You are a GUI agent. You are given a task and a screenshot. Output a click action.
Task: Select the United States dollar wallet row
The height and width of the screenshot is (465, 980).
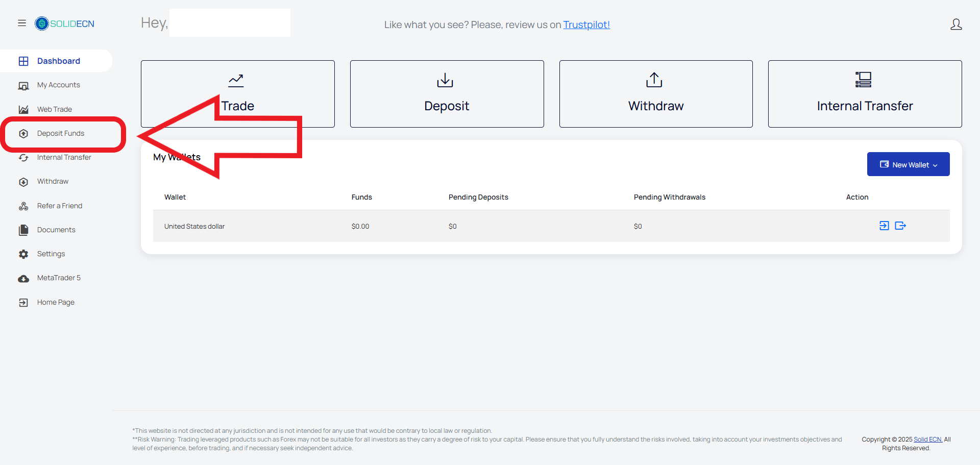[551, 226]
